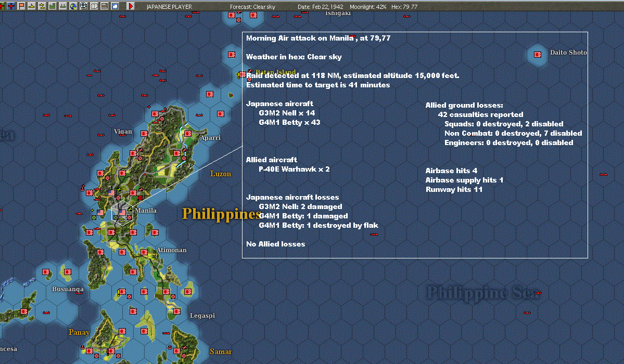Click the Forecast: Clear sky status text

pyautogui.click(x=252, y=7)
